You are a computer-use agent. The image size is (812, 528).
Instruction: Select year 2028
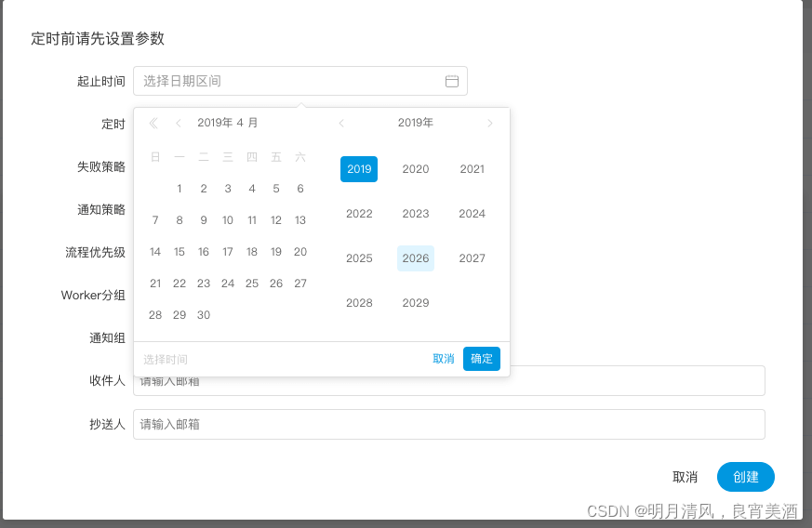point(359,302)
